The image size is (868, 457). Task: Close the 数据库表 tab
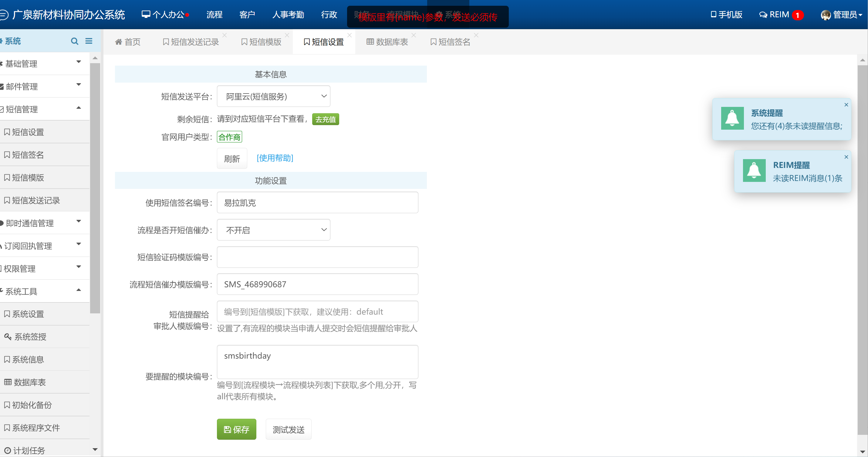[414, 35]
